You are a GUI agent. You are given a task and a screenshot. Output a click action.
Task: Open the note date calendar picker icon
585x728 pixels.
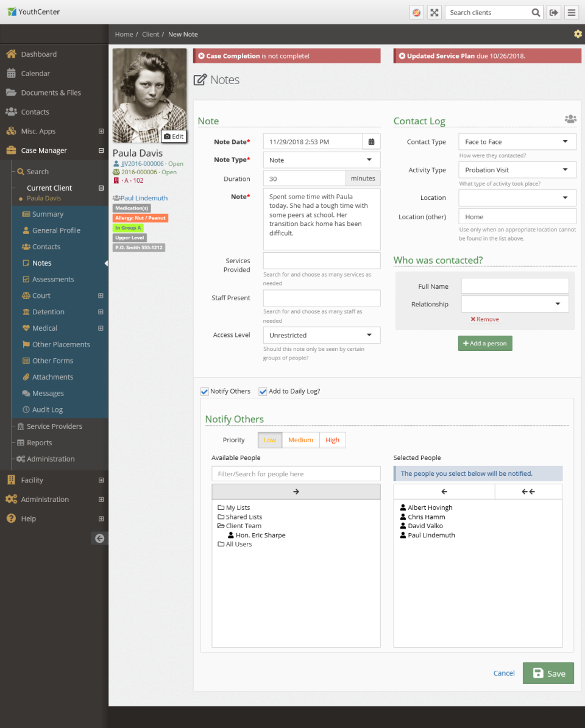coord(371,141)
